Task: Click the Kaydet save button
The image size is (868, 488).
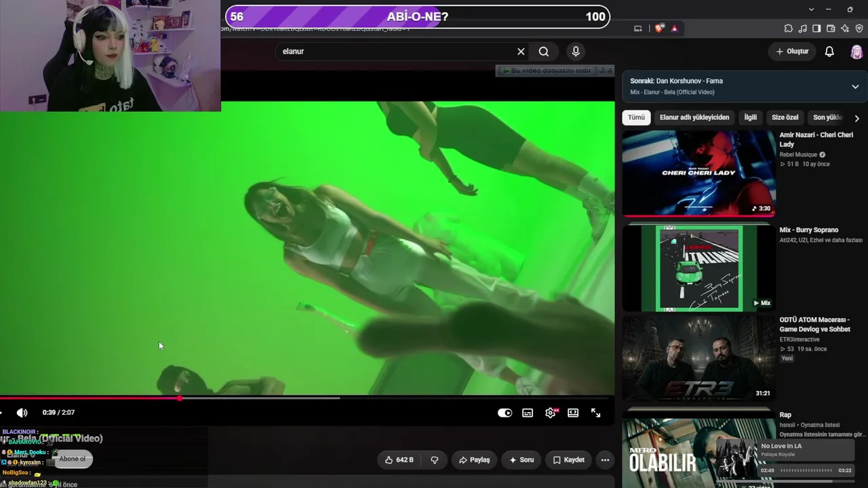Action: (568, 460)
